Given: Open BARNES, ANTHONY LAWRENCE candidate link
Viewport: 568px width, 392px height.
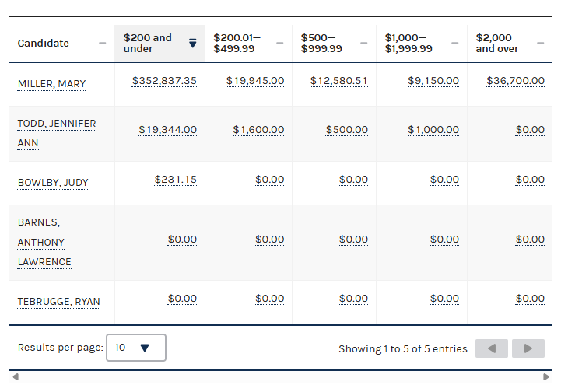Looking at the screenshot, I should (x=44, y=242).
